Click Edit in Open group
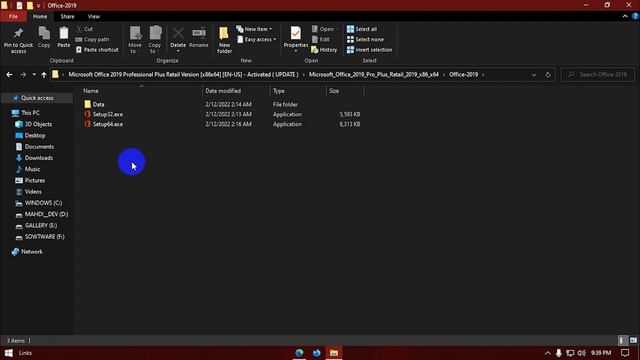This screenshot has width=640, height=360. 321,40
